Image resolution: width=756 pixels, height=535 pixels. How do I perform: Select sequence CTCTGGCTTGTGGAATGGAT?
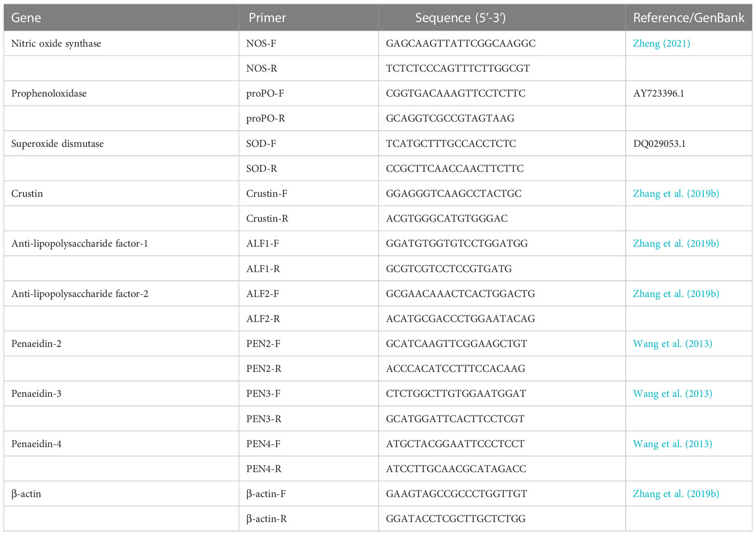(x=456, y=394)
